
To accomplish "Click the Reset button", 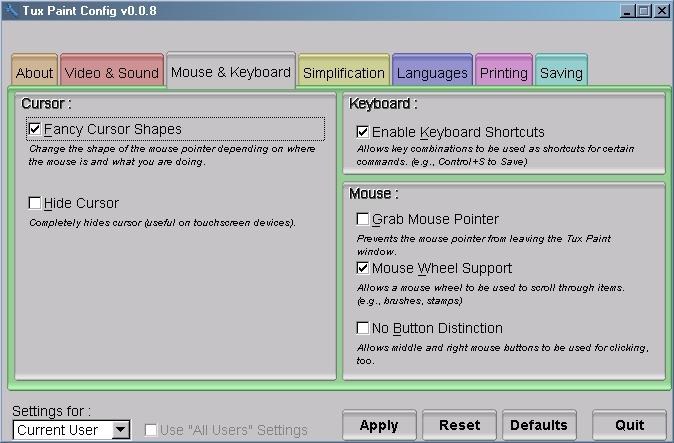I will 459,425.
